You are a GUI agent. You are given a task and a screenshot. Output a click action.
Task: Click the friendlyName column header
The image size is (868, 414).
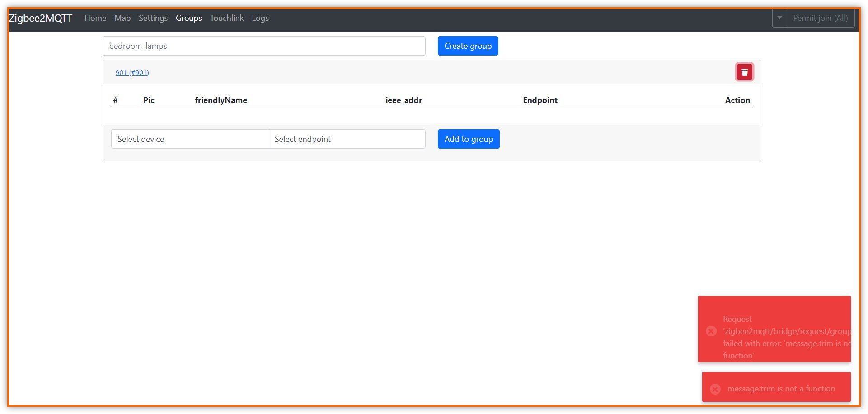click(x=221, y=100)
